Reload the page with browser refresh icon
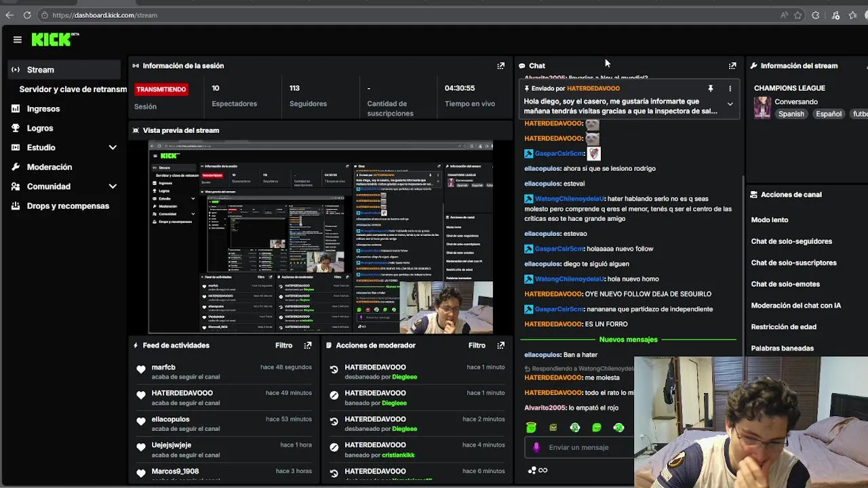The width and height of the screenshot is (868, 488). 27,15
